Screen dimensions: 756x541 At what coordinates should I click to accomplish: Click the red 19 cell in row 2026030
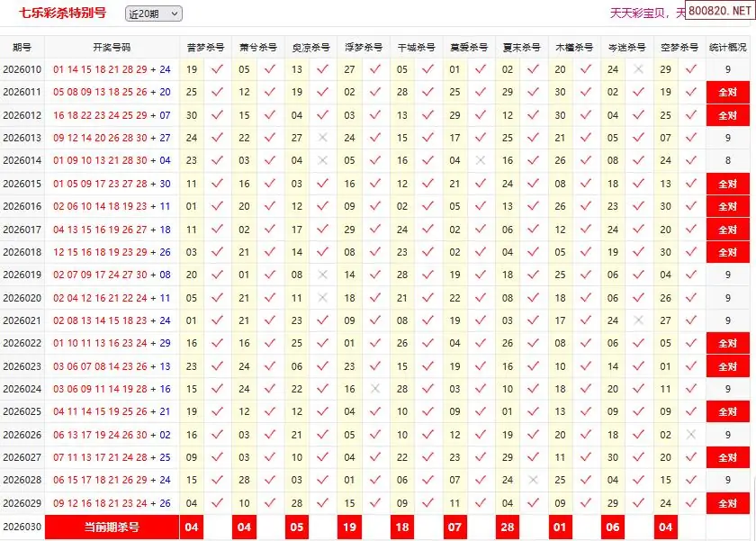click(x=349, y=527)
